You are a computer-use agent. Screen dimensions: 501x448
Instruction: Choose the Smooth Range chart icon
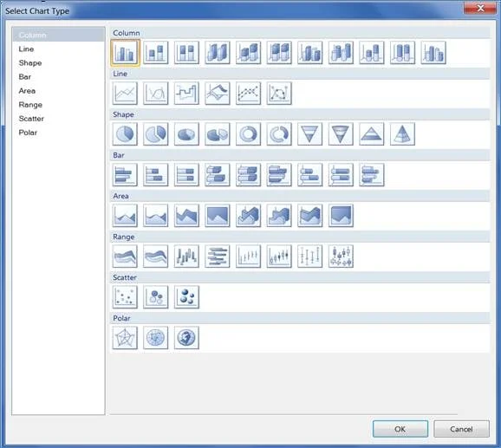coord(156,256)
